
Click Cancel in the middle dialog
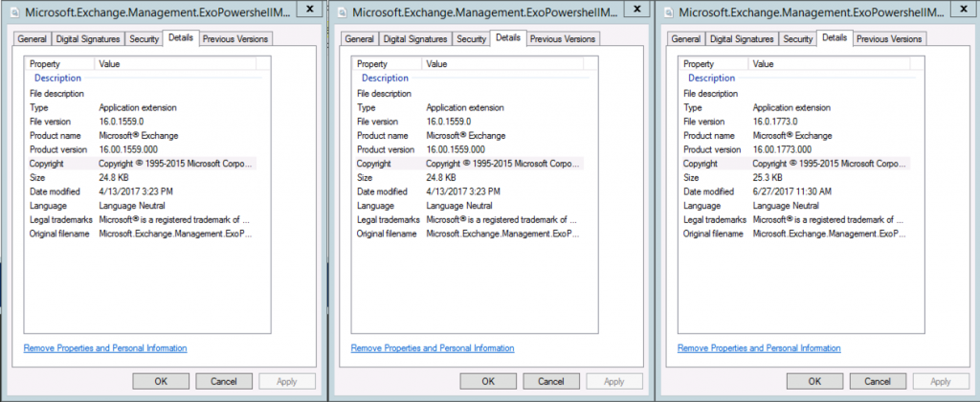[x=551, y=381]
